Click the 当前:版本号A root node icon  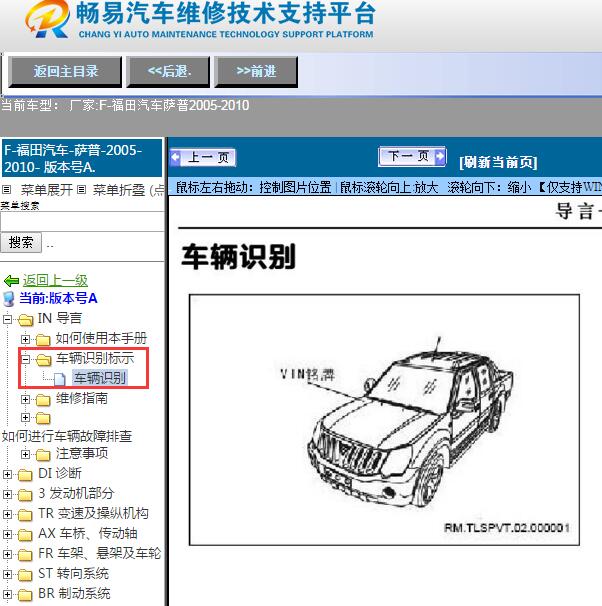point(9,299)
